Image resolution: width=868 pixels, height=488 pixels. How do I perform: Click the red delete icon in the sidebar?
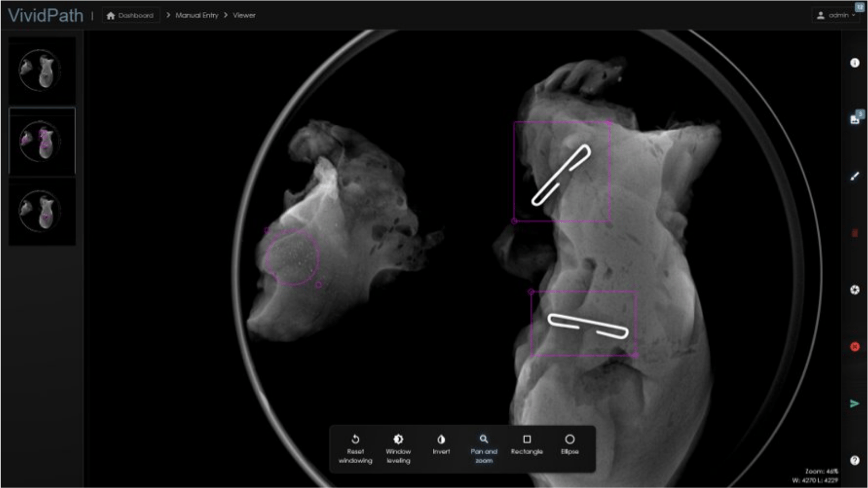(x=855, y=232)
